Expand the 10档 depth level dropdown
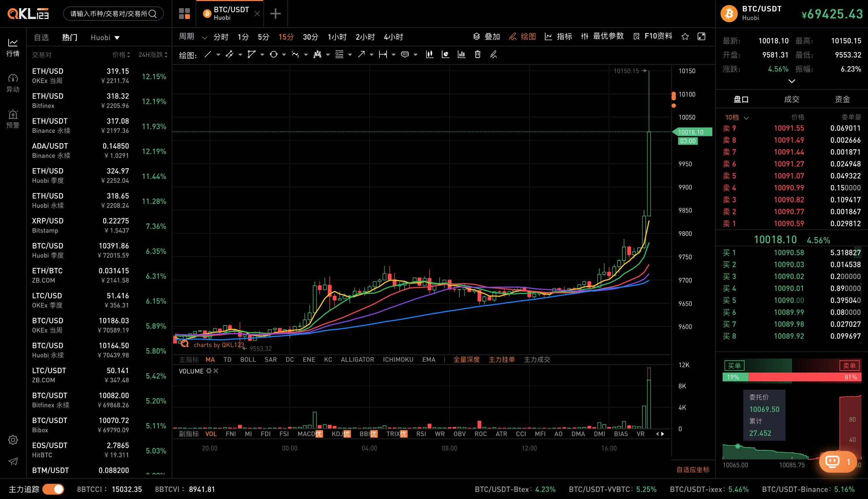 pyautogui.click(x=737, y=118)
